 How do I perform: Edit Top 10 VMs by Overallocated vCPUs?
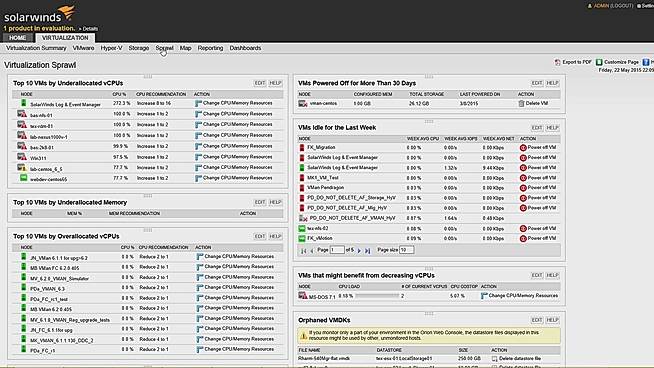tap(260, 237)
